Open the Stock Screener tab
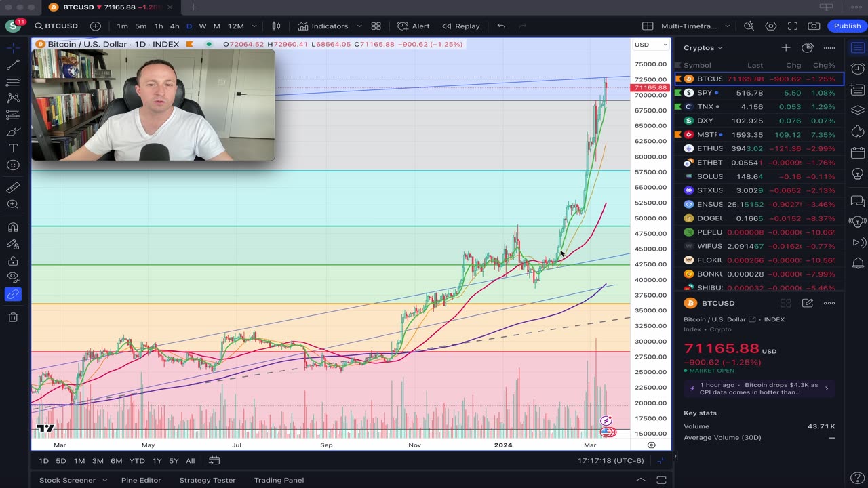This screenshot has height=488, width=868. coord(67,480)
